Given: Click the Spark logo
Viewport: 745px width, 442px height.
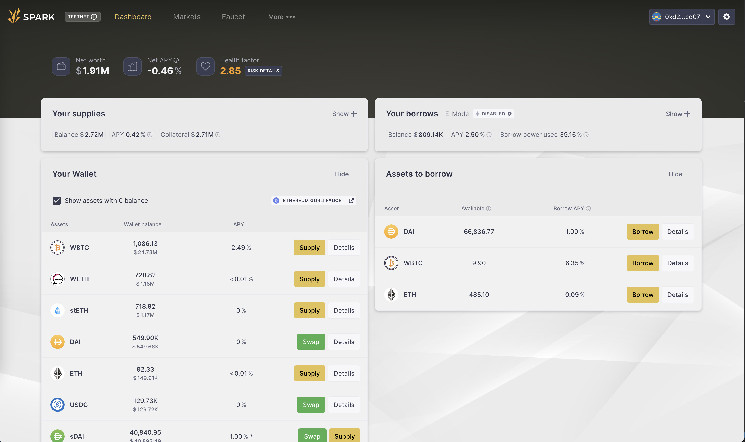Looking at the screenshot, I should pyautogui.click(x=31, y=16).
